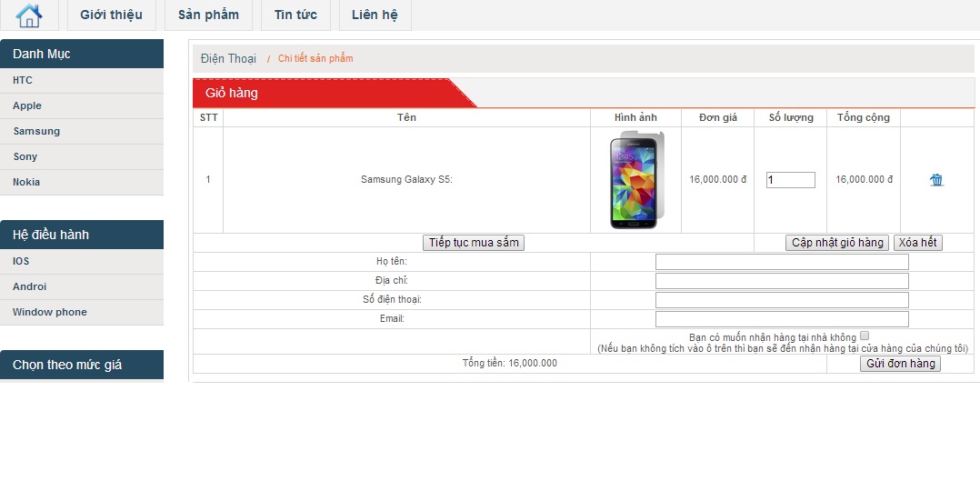Image resolution: width=980 pixels, height=491 pixels.
Task: Click the Danh Mục sidebar header
Action: [x=82, y=54]
